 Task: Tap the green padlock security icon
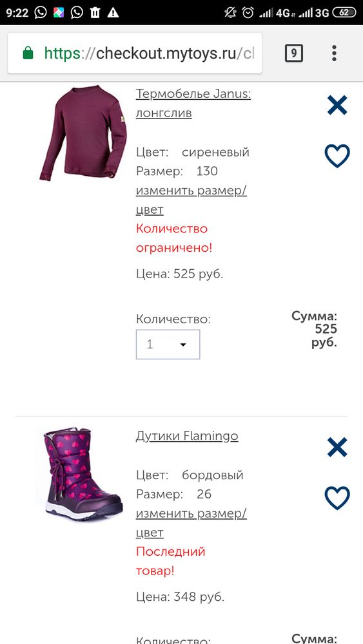click(28, 53)
